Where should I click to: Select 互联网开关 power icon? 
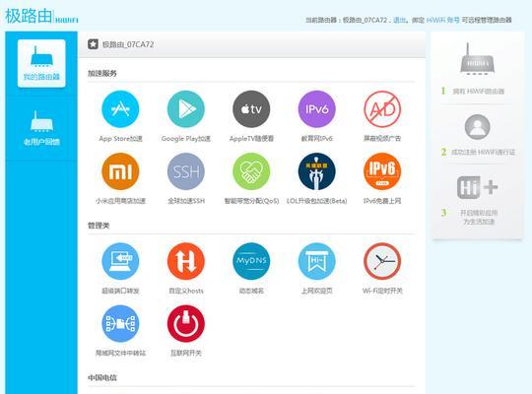pos(185,323)
